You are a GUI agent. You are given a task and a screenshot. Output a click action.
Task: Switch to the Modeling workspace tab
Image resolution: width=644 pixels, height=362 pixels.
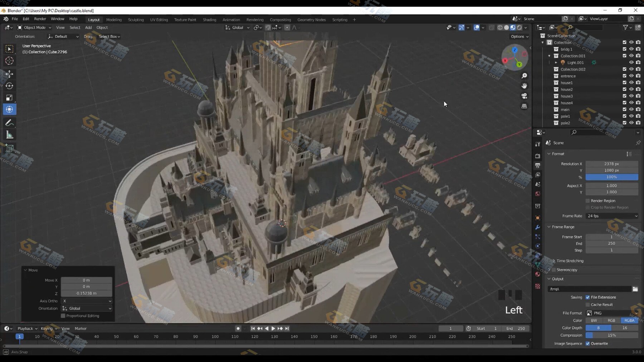tap(114, 20)
